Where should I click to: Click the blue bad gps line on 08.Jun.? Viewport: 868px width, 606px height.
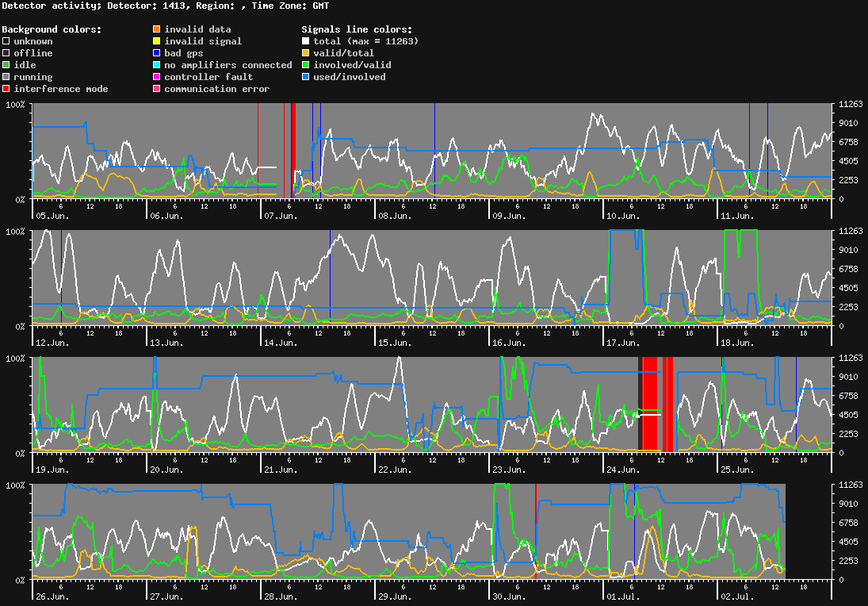(434, 151)
